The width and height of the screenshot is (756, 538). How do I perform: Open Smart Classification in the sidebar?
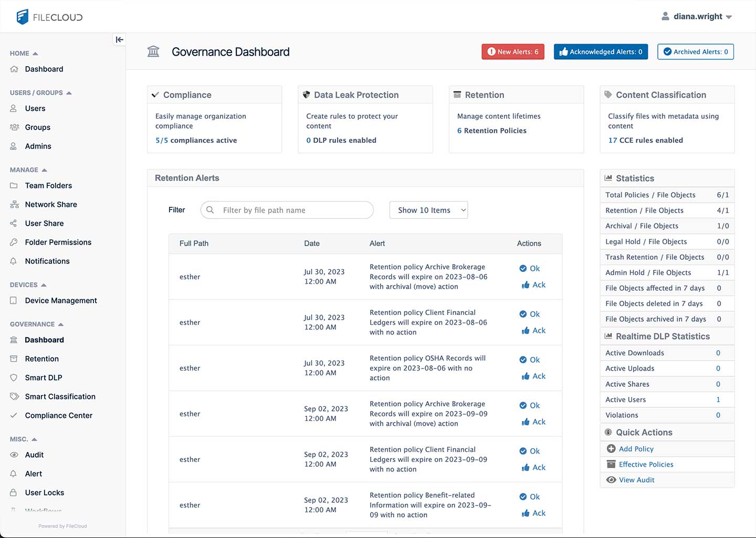(x=60, y=396)
